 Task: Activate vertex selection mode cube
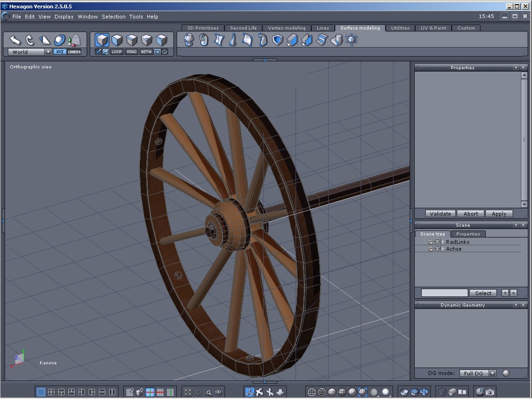click(x=146, y=40)
